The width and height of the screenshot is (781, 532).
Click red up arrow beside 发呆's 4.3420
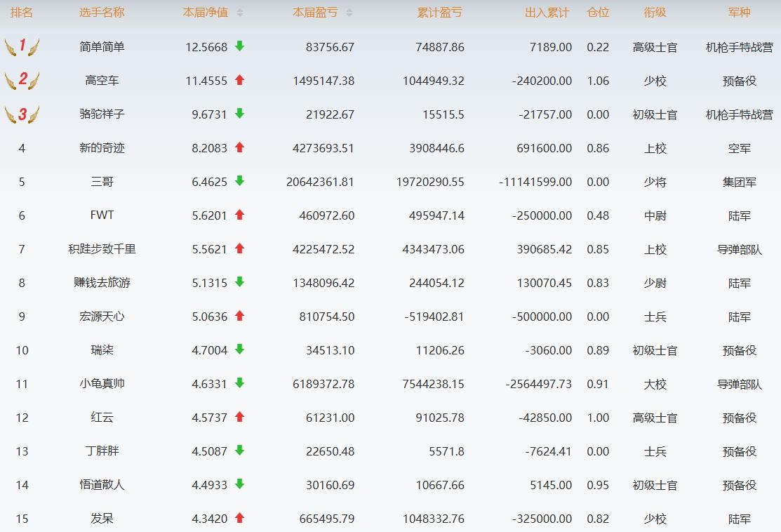pos(239,518)
